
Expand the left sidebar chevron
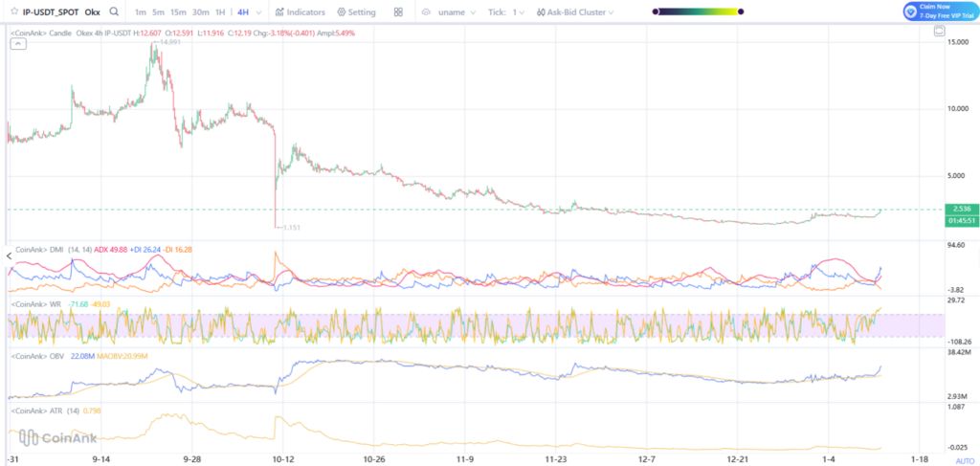(x=9, y=256)
